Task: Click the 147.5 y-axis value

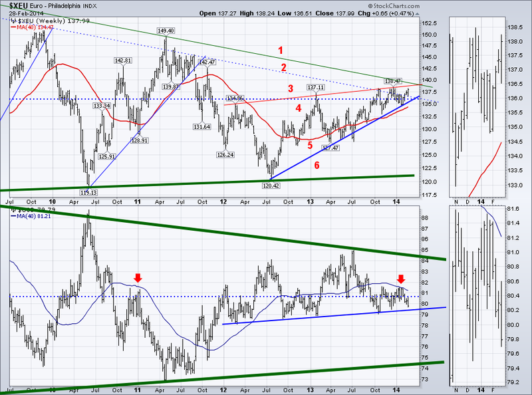Action: (x=429, y=45)
